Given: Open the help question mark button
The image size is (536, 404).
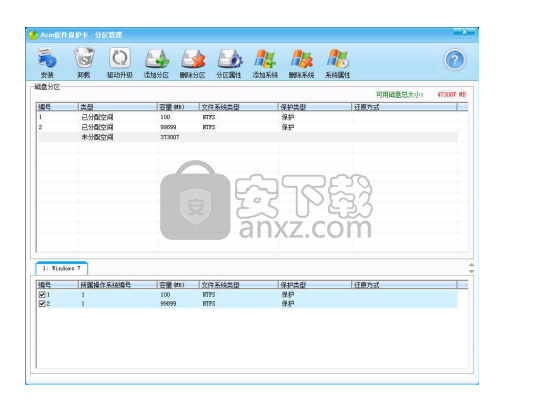Looking at the screenshot, I should (455, 60).
